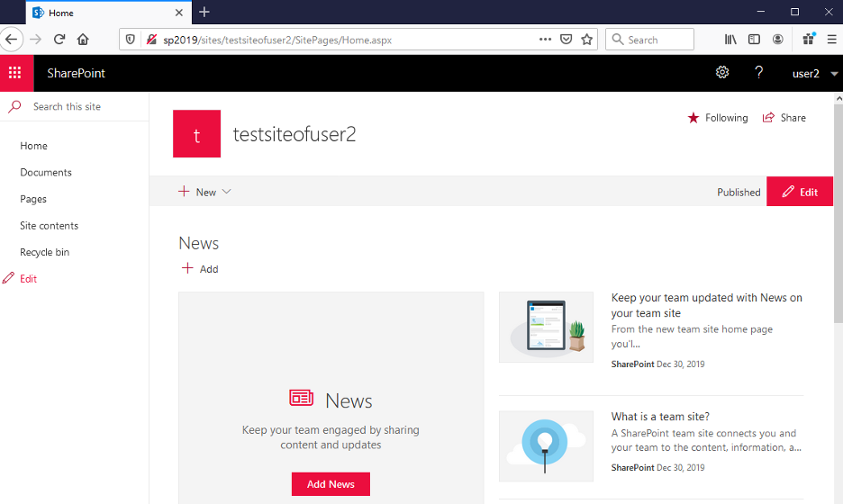Open the Firefox hamburger menu
Image resolution: width=843 pixels, height=504 pixels.
pyautogui.click(x=831, y=40)
